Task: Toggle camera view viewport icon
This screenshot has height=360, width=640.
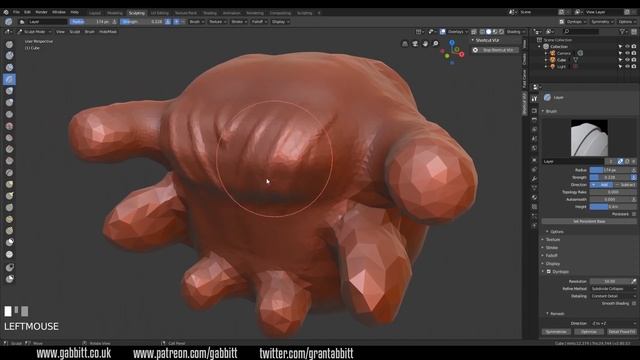Action: click(415, 44)
